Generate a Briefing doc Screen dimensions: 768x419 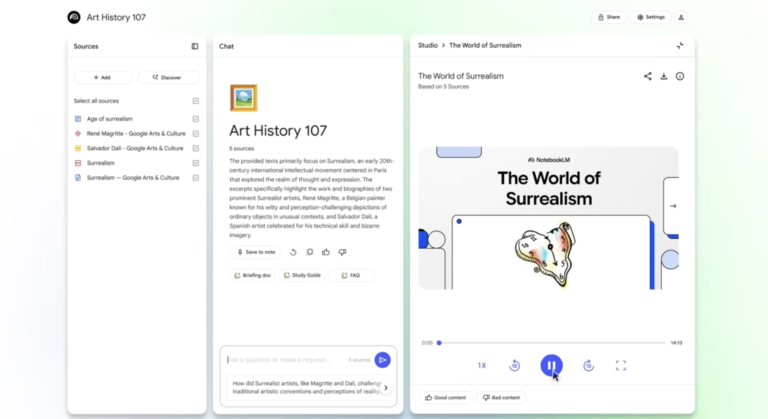[253, 275]
